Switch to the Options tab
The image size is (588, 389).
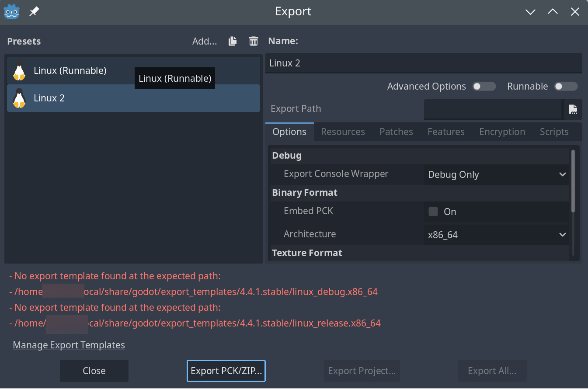pos(289,132)
